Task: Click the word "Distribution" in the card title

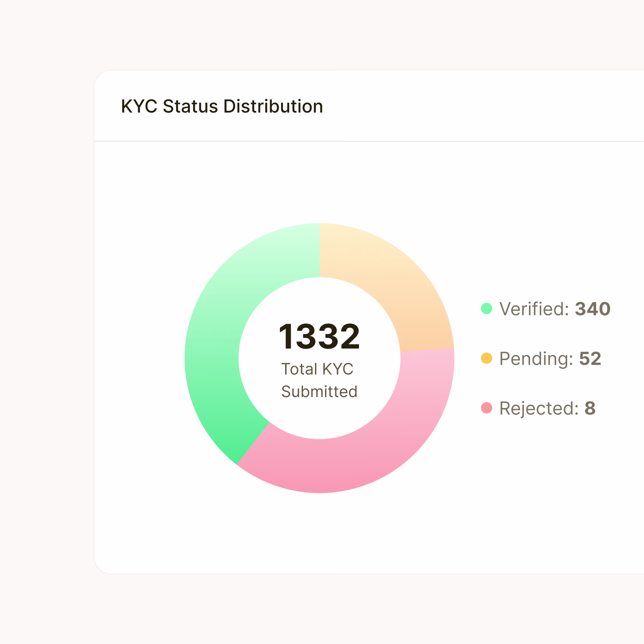Action: point(273,106)
